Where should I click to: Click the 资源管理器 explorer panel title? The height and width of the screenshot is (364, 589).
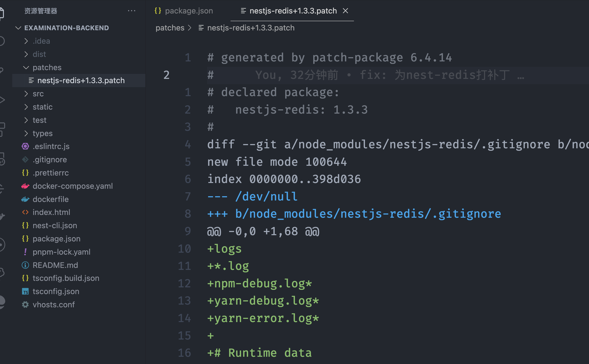click(41, 11)
